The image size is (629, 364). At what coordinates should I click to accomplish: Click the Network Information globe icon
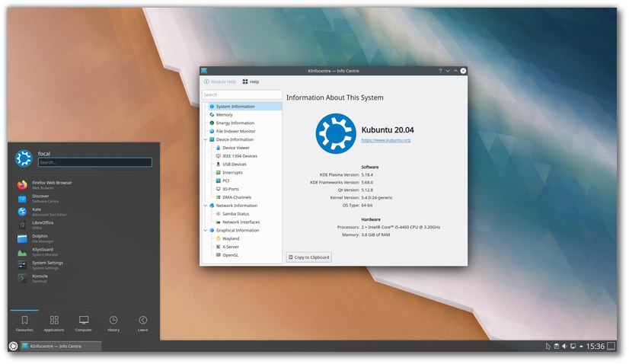(212, 206)
